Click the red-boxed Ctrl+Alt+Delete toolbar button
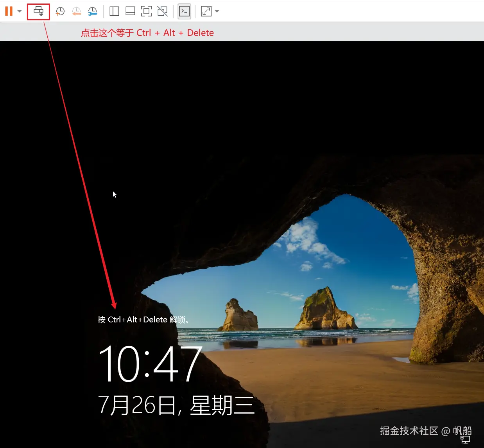The image size is (484, 448). tap(38, 11)
